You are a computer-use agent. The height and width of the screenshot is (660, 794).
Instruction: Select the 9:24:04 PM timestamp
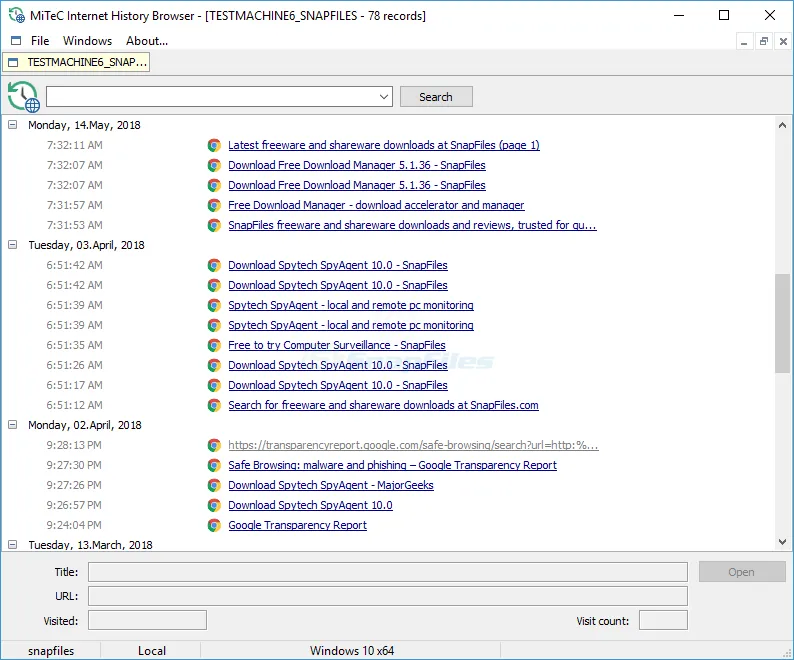(x=74, y=525)
